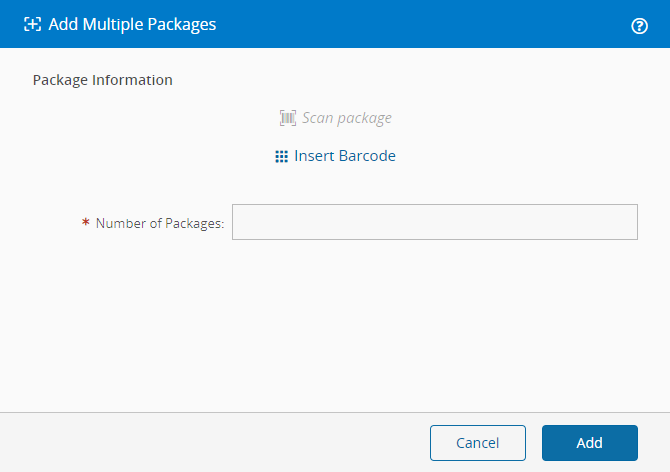The width and height of the screenshot is (670, 472).
Task: Select the Scan package text
Action: (x=346, y=118)
